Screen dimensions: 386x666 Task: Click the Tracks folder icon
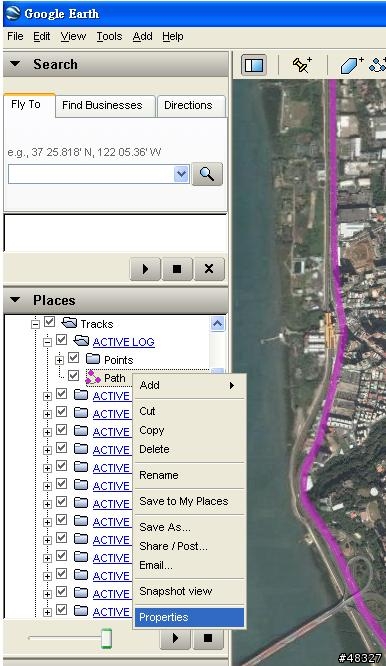[x=69, y=323]
